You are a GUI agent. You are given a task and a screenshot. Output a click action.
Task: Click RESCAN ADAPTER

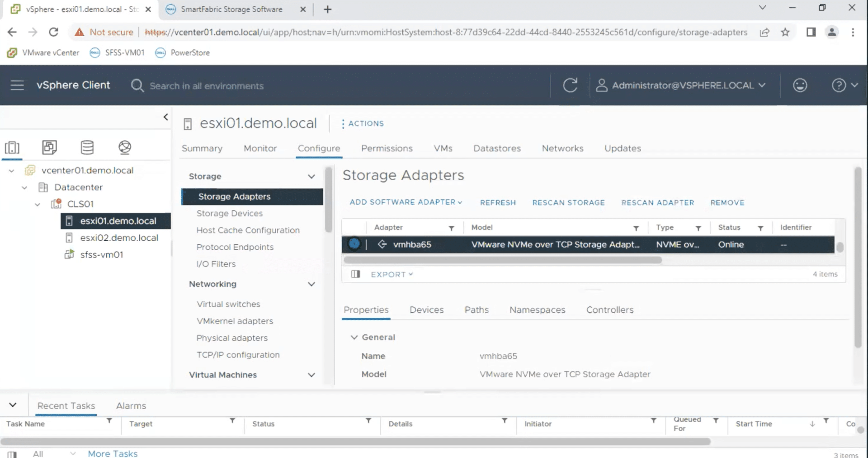click(x=657, y=202)
